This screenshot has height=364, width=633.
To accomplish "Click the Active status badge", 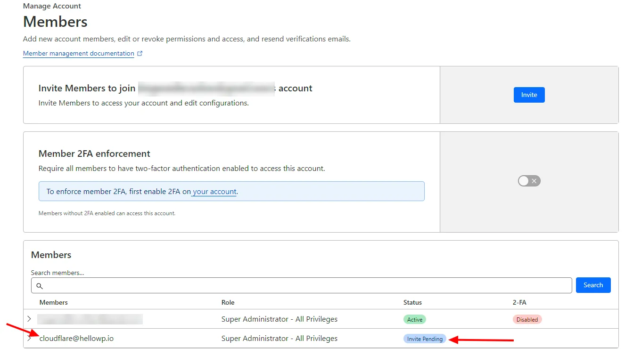I will point(415,319).
